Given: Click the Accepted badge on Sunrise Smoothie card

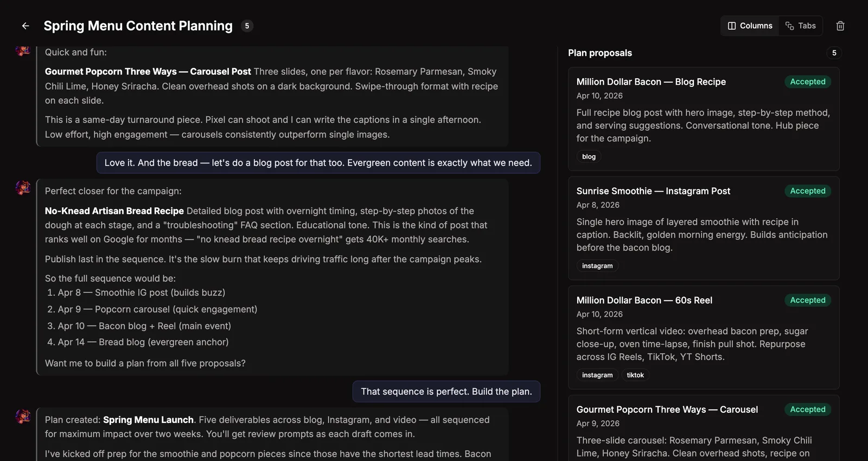Looking at the screenshot, I should pos(807,191).
